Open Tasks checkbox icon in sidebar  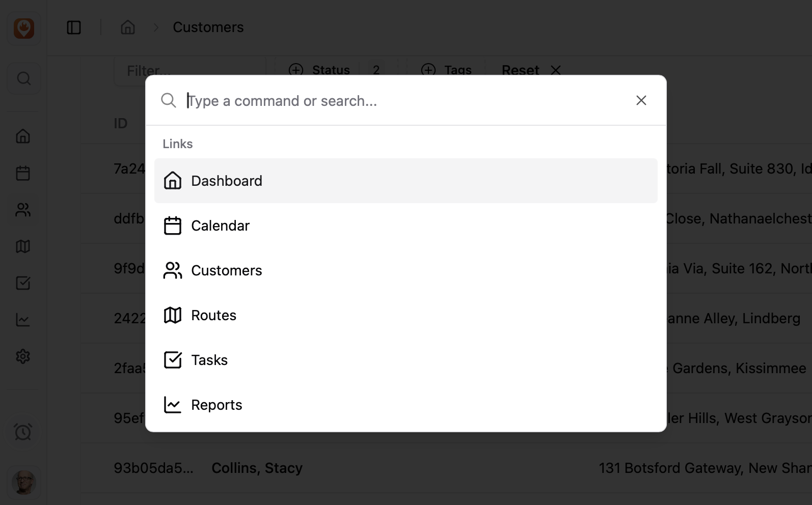point(23,283)
